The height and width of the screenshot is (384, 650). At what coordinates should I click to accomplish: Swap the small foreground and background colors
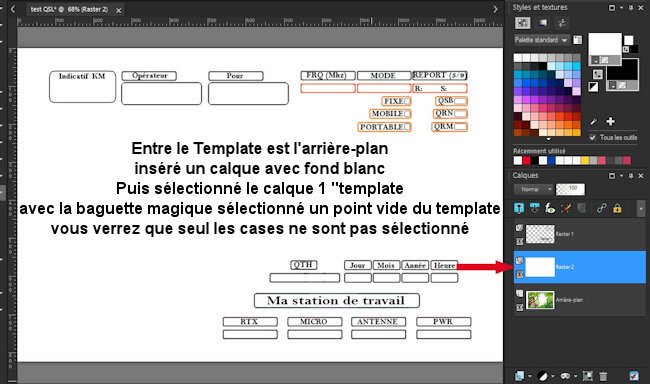tap(626, 50)
